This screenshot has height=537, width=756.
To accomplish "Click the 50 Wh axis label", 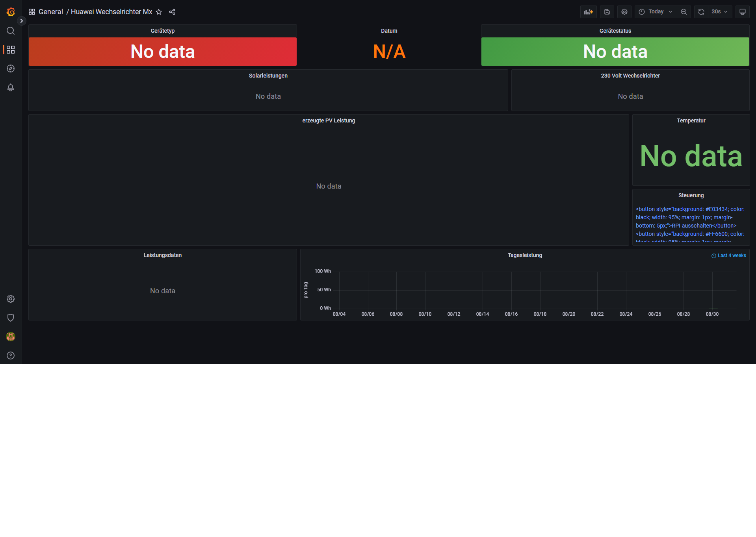I will pyautogui.click(x=324, y=290).
